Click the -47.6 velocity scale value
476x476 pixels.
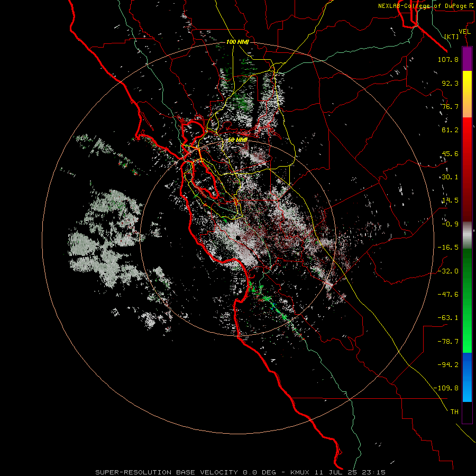(x=448, y=295)
